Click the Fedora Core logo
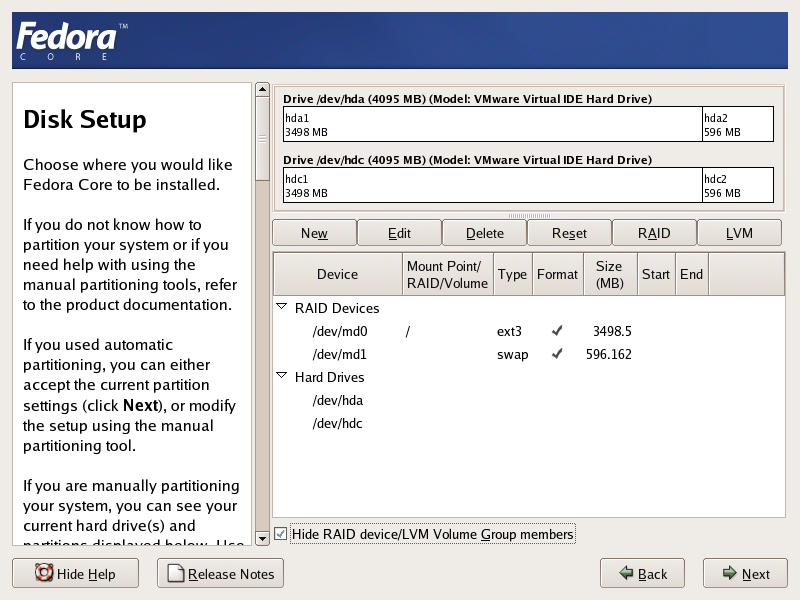This screenshot has height=600, width=800. (72, 41)
